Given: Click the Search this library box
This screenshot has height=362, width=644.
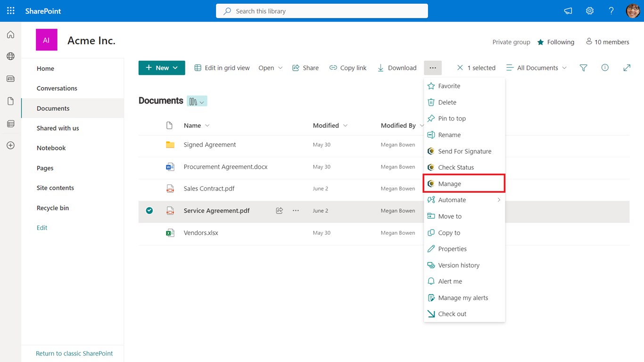Looking at the screenshot, I should (x=322, y=11).
